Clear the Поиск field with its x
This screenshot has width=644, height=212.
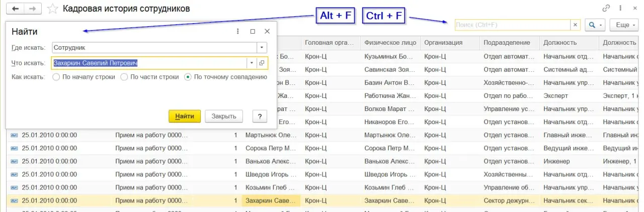click(575, 25)
